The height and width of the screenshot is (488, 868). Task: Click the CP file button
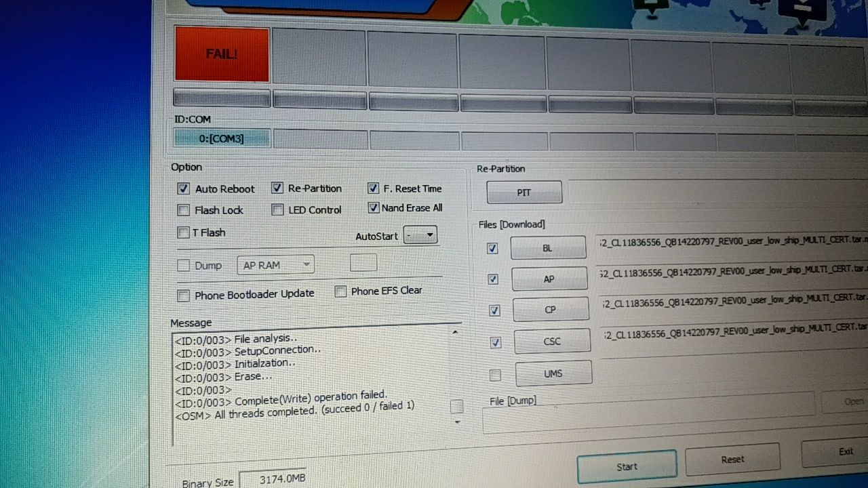tap(551, 309)
